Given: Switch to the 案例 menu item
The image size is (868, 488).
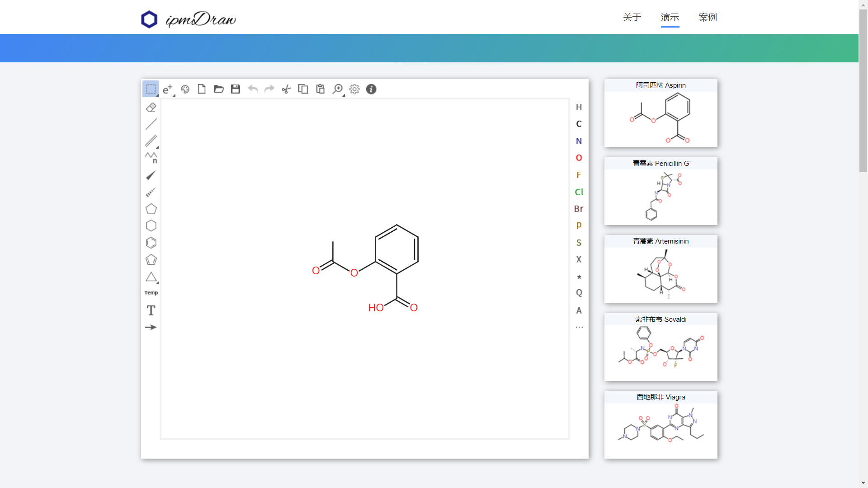Looking at the screenshot, I should tap(708, 18).
